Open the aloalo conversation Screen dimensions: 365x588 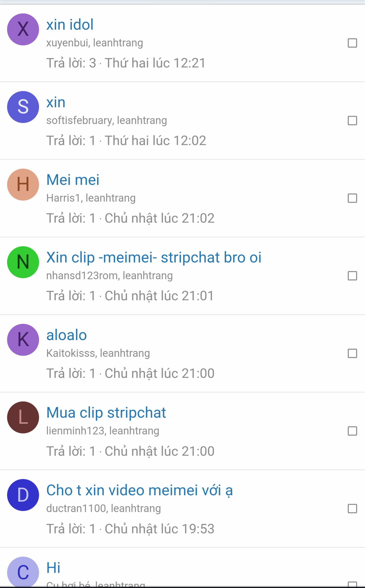(x=66, y=335)
